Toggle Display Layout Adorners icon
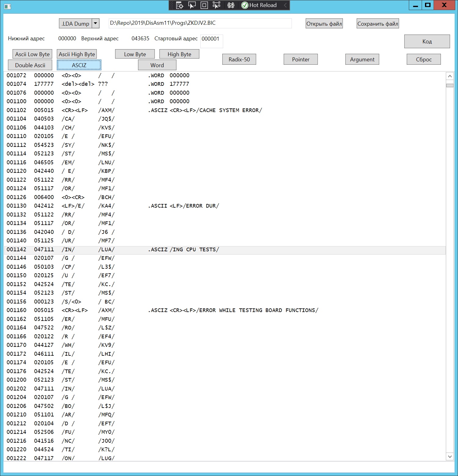The width and height of the screenshot is (458, 476). 204,5
